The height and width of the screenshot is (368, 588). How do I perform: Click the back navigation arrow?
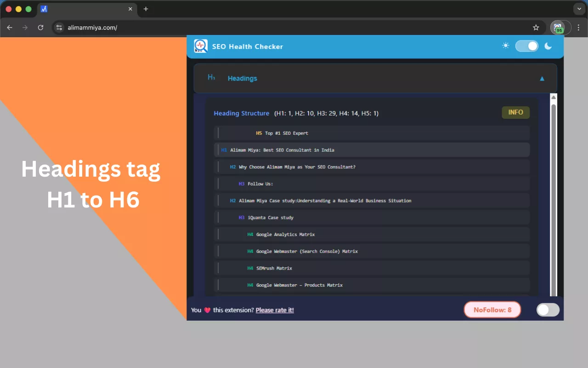click(x=10, y=27)
